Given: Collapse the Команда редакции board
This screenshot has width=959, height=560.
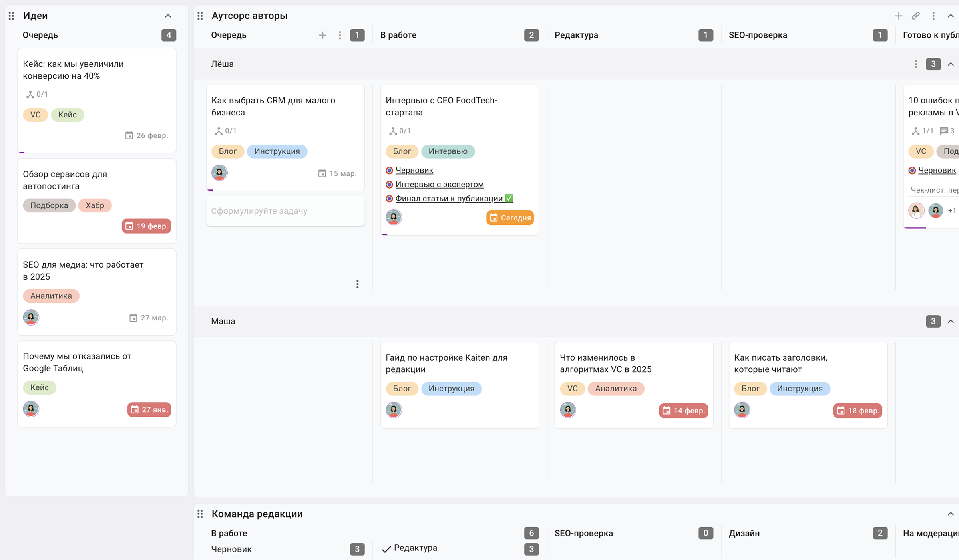Looking at the screenshot, I should pyautogui.click(x=951, y=514).
